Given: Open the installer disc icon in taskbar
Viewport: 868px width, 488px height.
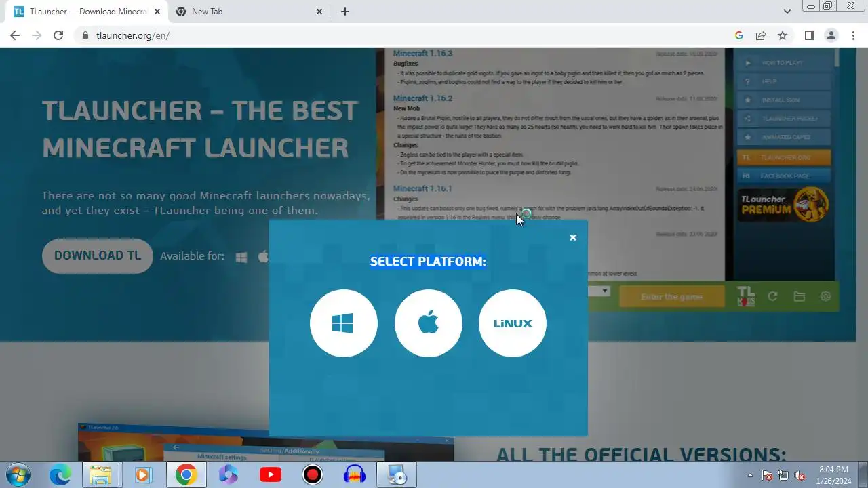Looking at the screenshot, I should coord(397,475).
